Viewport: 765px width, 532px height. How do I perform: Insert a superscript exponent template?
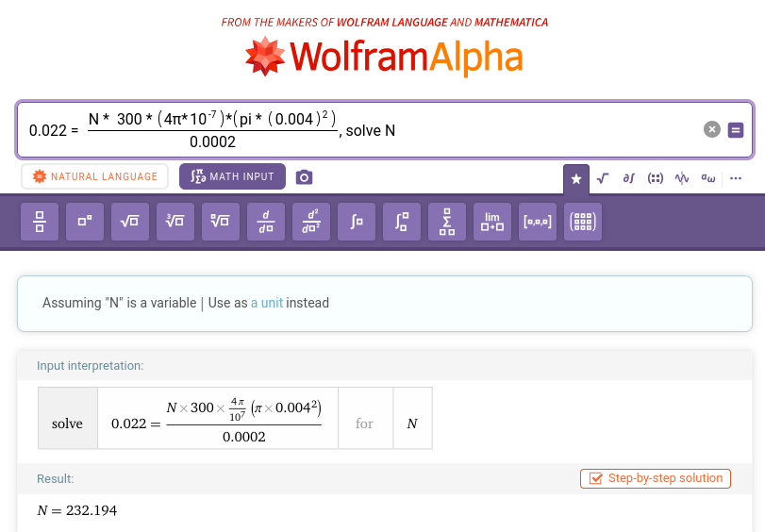click(85, 222)
